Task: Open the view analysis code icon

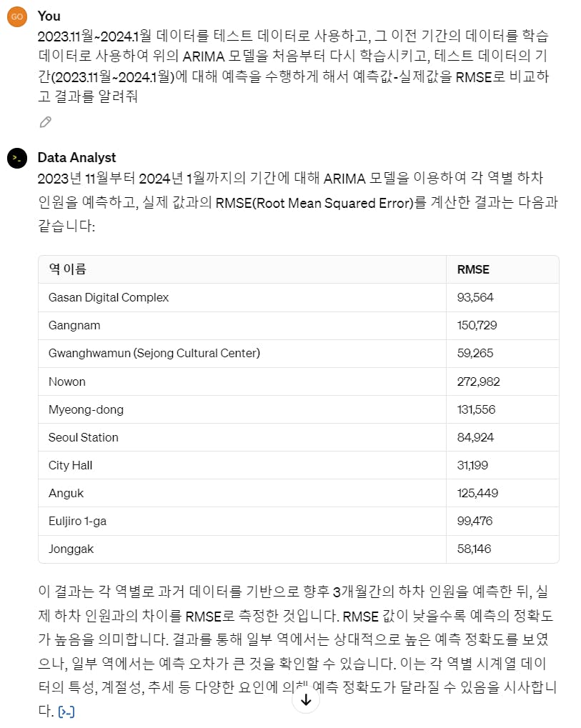Action: click(x=66, y=712)
